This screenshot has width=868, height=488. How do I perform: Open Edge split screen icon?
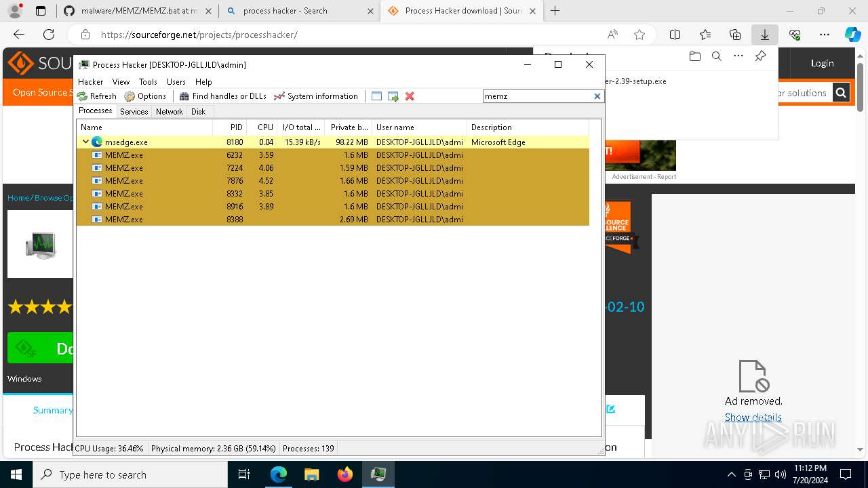tap(675, 35)
